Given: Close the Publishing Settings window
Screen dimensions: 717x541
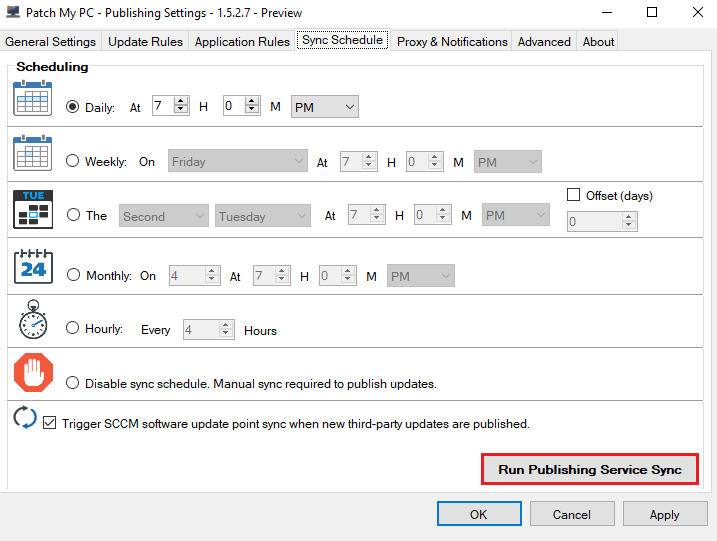Looking at the screenshot, I should [698, 12].
